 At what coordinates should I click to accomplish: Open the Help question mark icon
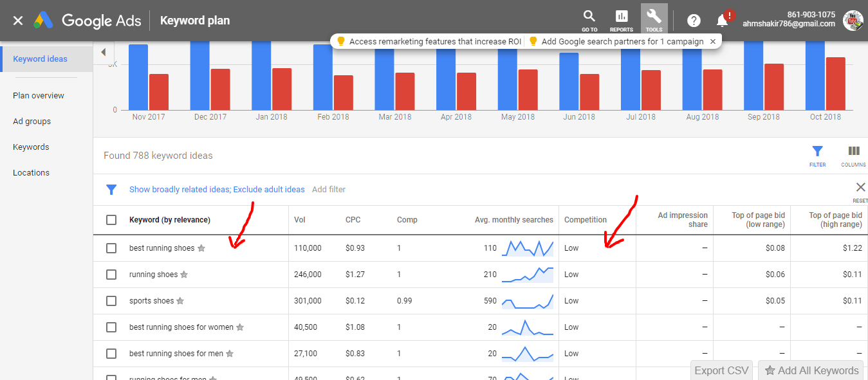694,21
